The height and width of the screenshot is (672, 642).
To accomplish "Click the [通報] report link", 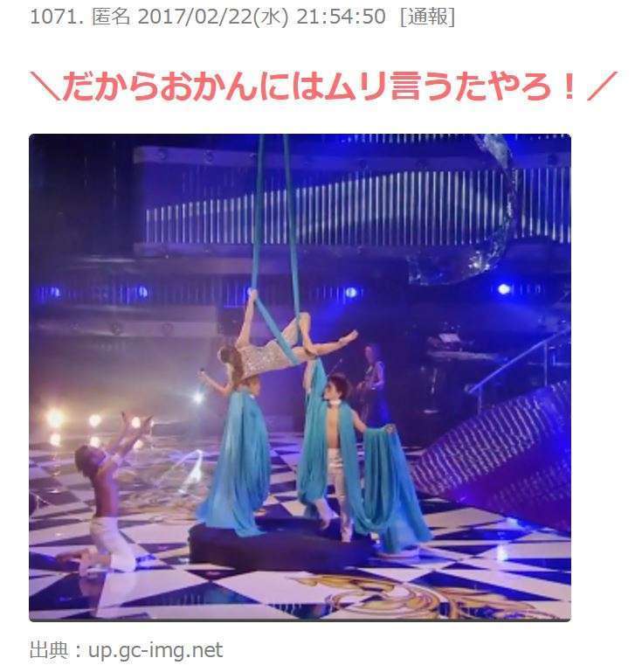I will (427, 17).
